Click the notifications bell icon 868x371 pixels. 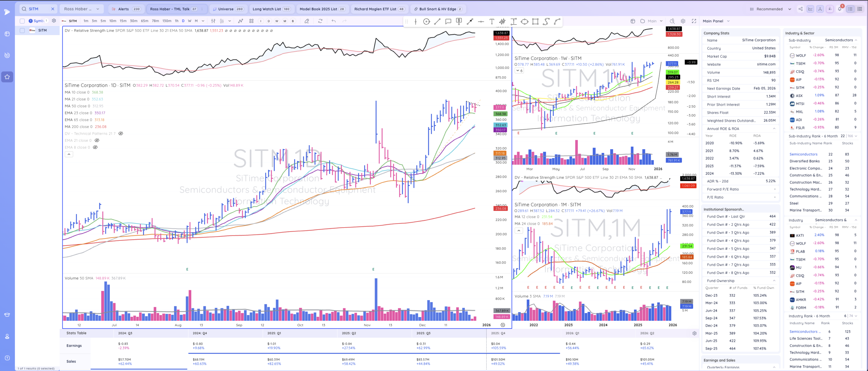[840, 9]
